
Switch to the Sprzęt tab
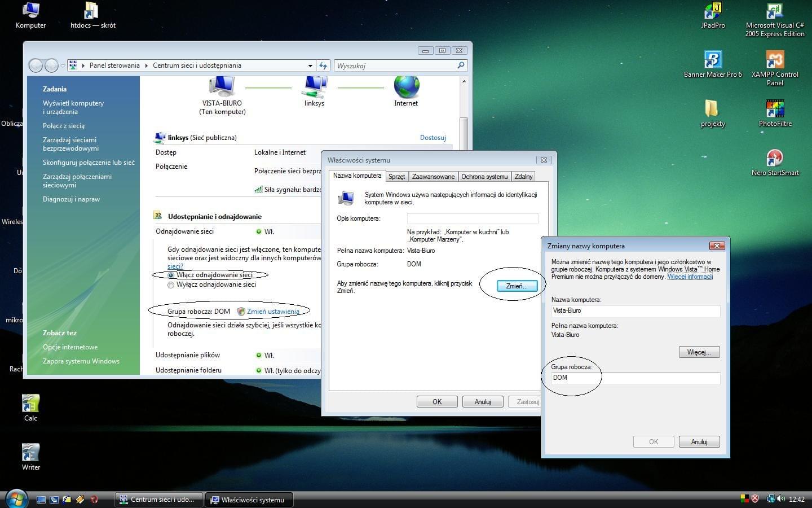click(396, 177)
